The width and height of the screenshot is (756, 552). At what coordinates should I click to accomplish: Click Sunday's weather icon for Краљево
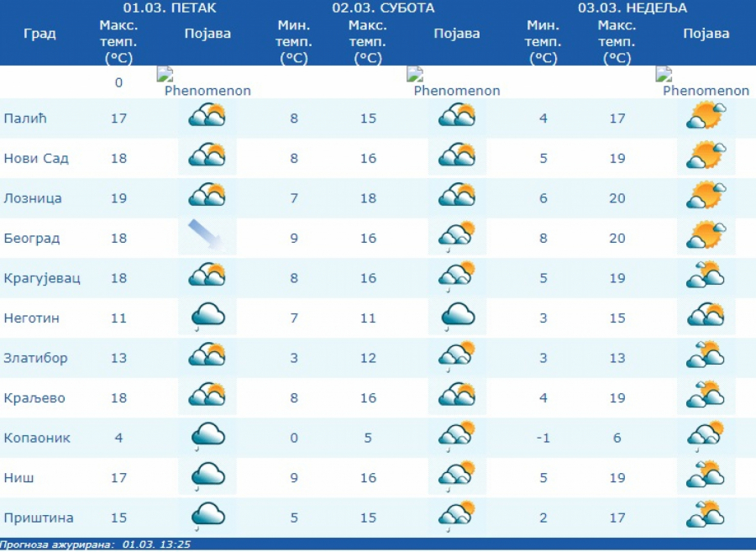706,395
